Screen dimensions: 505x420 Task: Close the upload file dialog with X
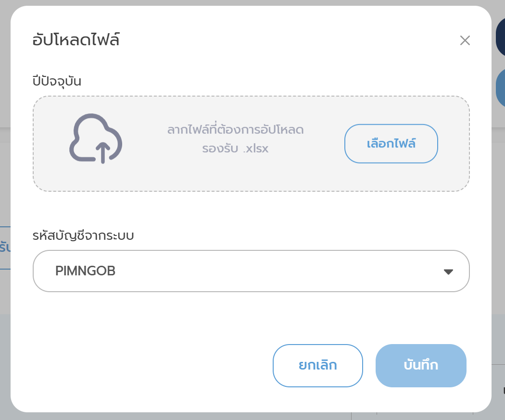coord(465,40)
